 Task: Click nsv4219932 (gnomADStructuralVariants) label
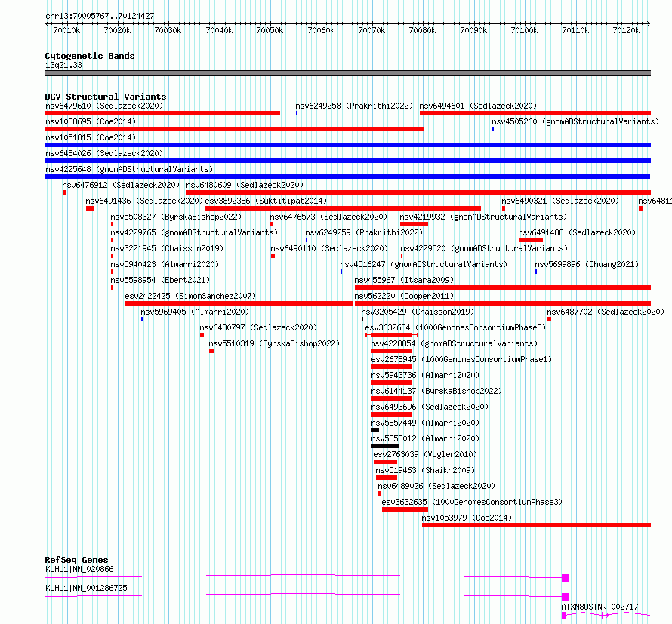(x=483, y=217)
